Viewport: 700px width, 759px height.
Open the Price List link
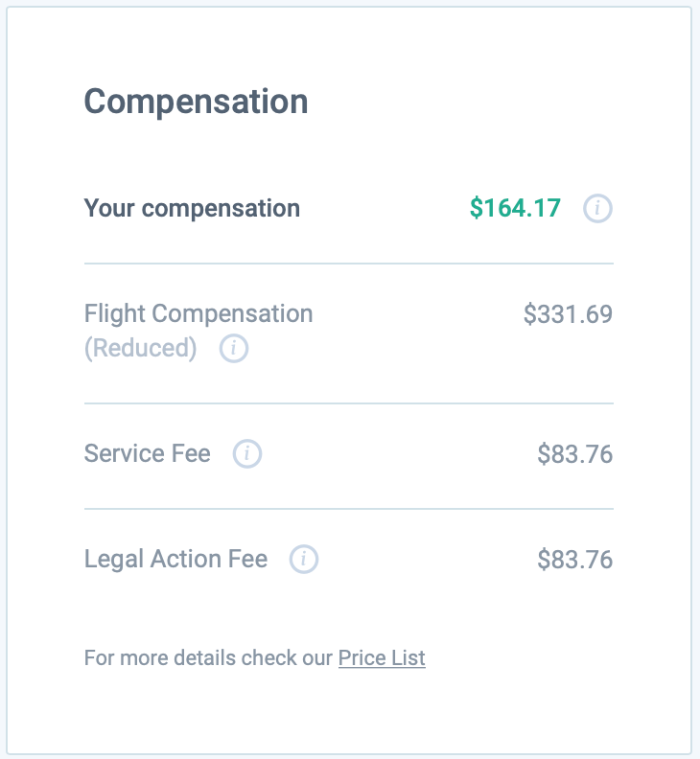(382, 657)
